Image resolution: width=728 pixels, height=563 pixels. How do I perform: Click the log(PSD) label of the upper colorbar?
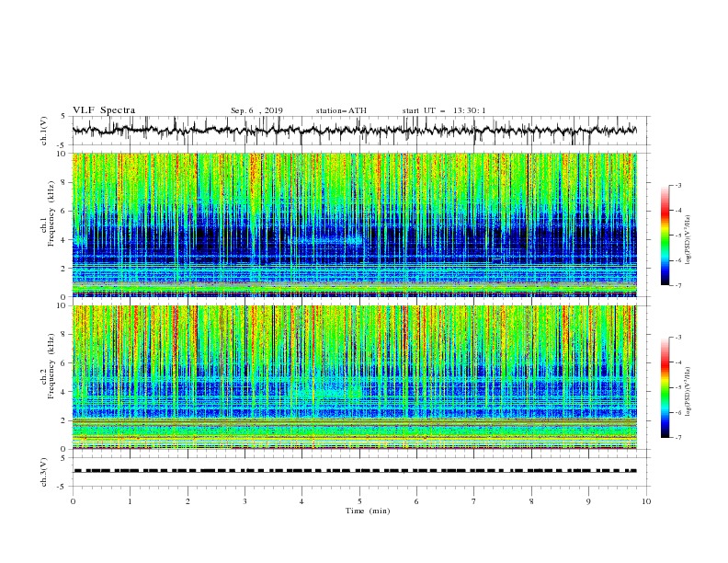(688, 239)
